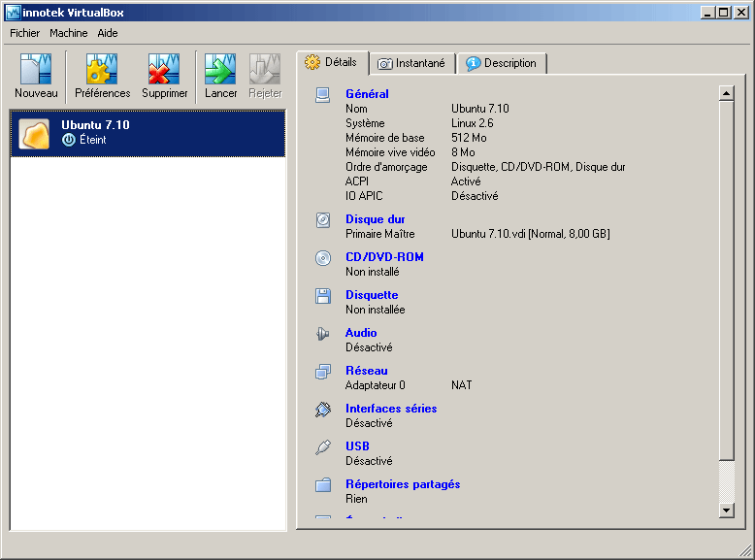Click the 'Primaire Maître' label
Image resolution: width=755 pixels, height=560 pixels.
379,234
